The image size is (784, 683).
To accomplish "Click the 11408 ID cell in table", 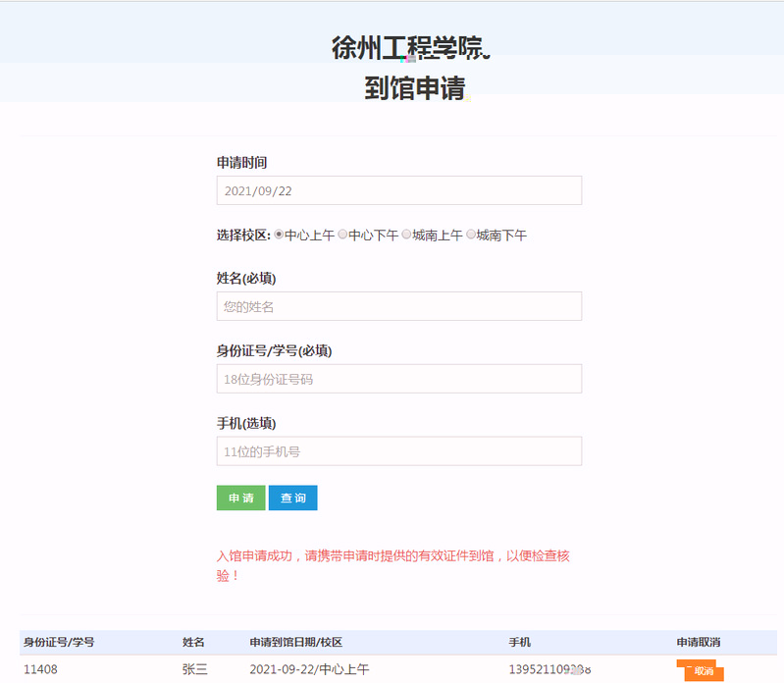I will pos(40,669).
